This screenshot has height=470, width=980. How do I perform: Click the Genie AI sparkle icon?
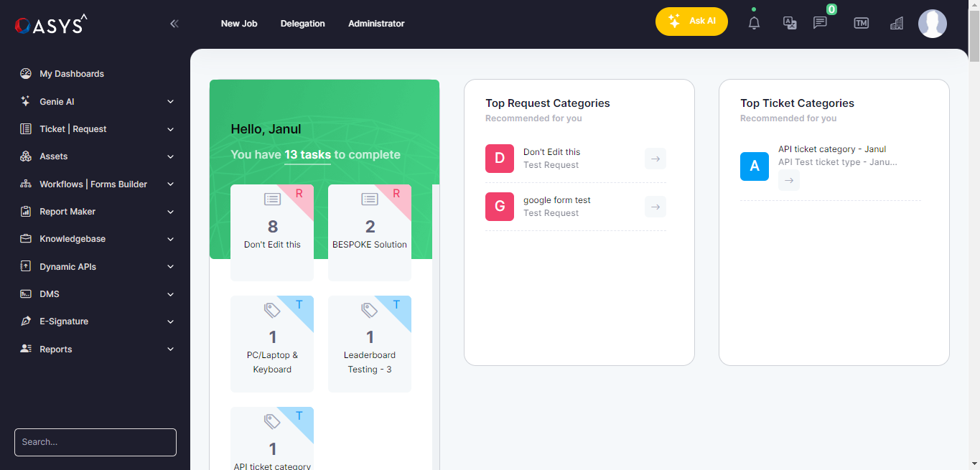click(26, 101)
